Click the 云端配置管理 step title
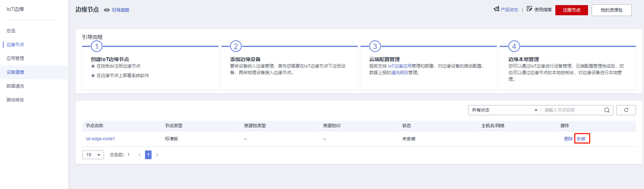The width and height of the screenshot is (644, 189). pyautogui.click(x=385, y=59)
